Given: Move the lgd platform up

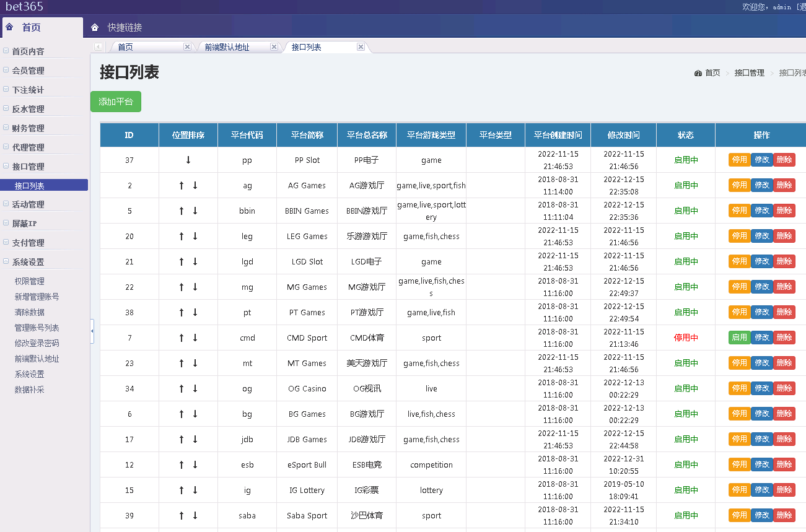Looking at the screenshot, I should coord(182,261).
